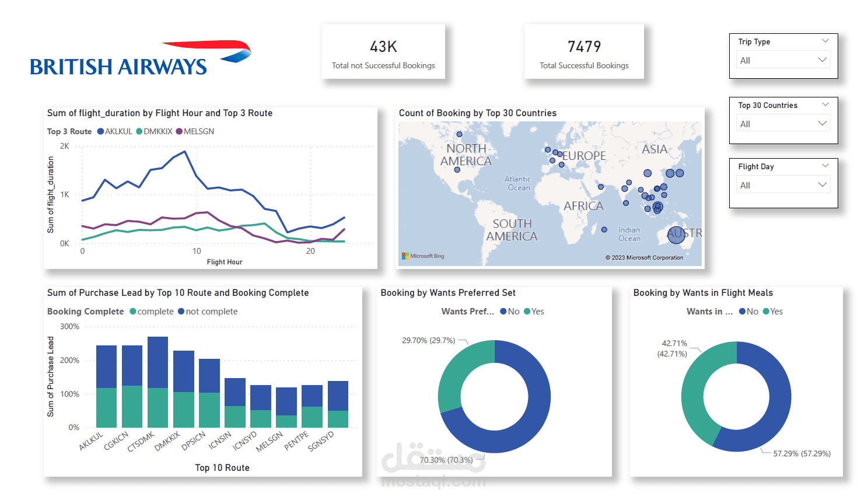Click the AKLKUL legend color marker
Viewport: 868px width, 500px height.
tap(100, 131)
